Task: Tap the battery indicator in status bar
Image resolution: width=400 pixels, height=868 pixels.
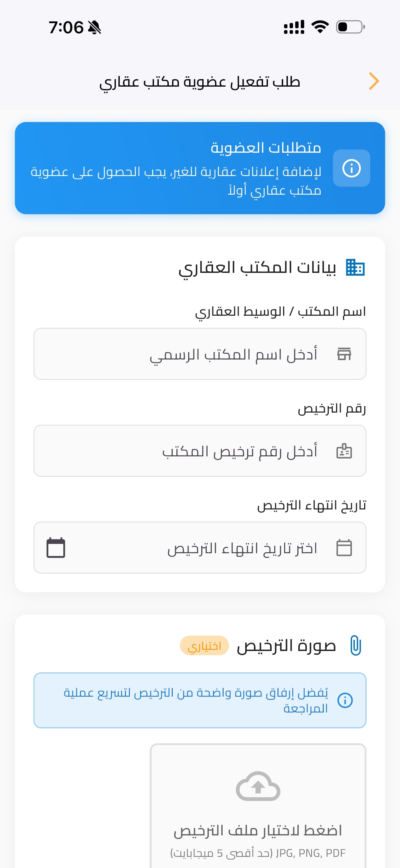Action: (350, 27)
